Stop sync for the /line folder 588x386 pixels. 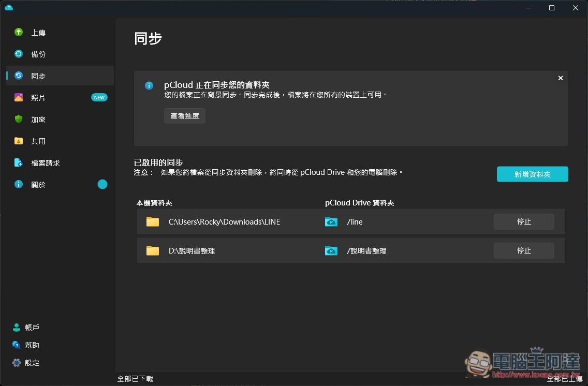click(x=524, y=221)
